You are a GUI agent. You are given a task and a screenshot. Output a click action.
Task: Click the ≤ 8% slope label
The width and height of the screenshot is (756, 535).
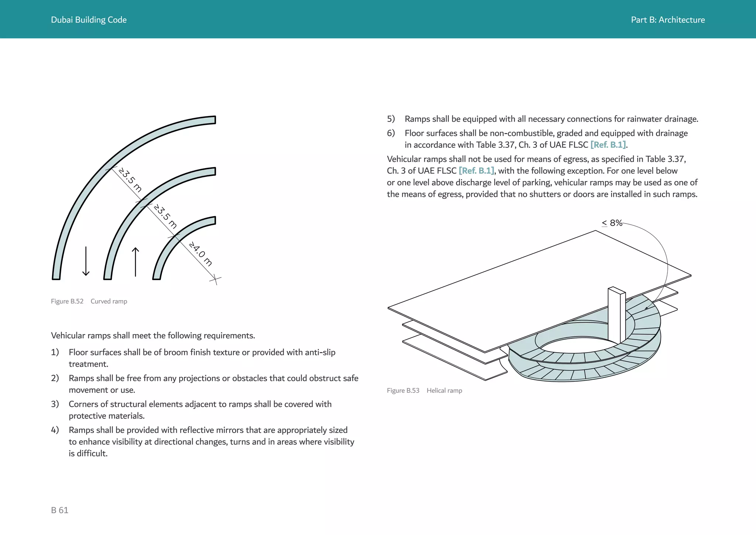coord(612,223)
